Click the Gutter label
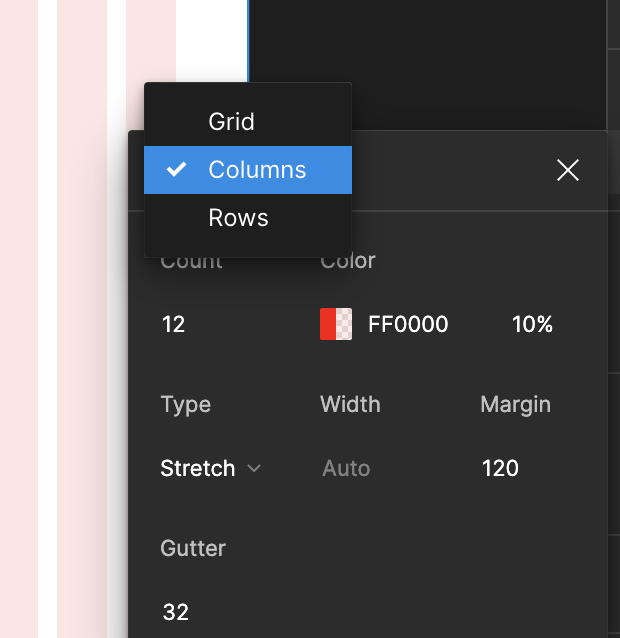Viewport: 620px width, 638px height. (193, 548)
